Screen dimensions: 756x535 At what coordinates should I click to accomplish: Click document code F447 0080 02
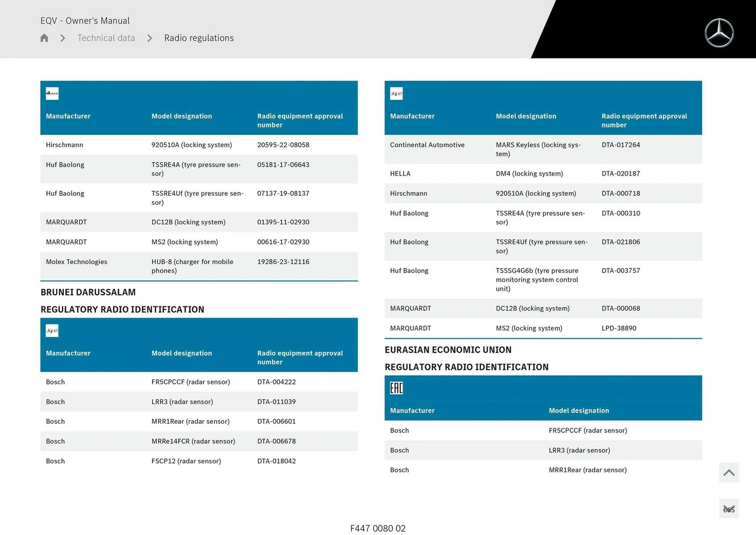click(378, 528)
